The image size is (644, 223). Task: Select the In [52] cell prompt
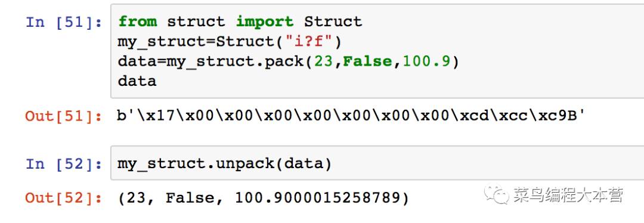click(x=64, y=165)
